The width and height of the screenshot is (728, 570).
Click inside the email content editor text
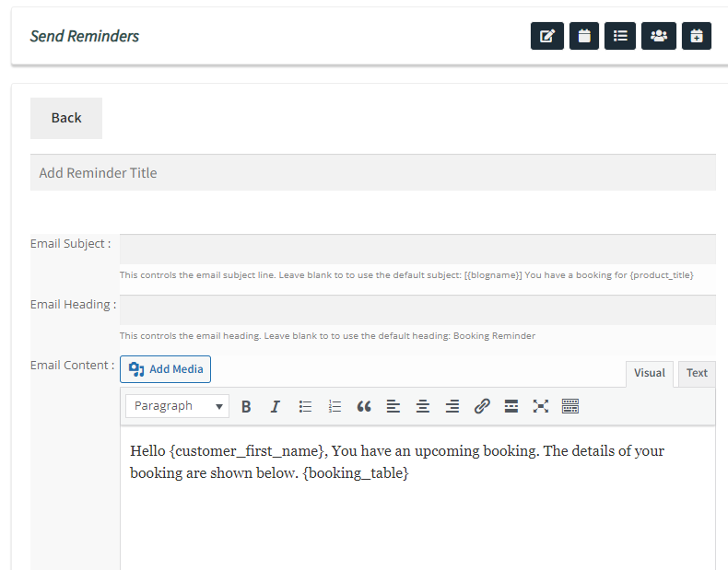[397, 462]
